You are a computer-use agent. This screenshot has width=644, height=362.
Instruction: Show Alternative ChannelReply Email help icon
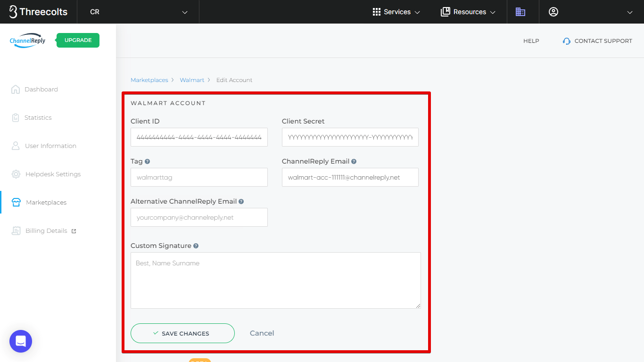(x=241, y=201)
